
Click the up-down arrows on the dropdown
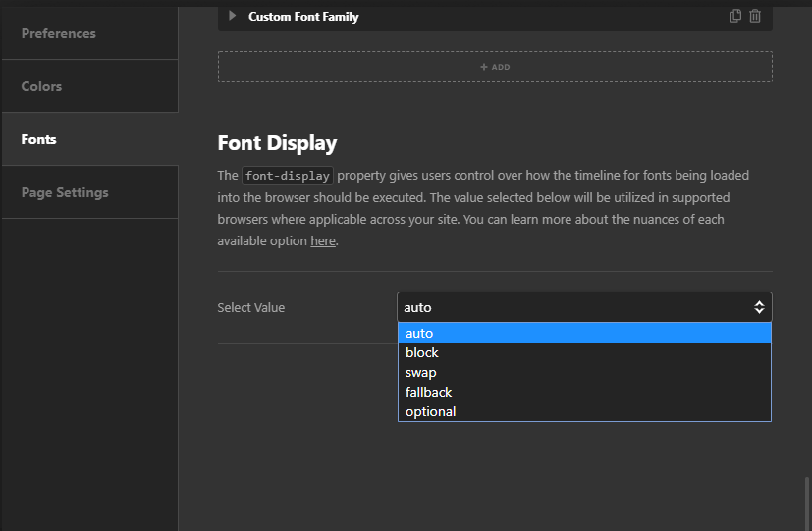(x=759, y=307)
